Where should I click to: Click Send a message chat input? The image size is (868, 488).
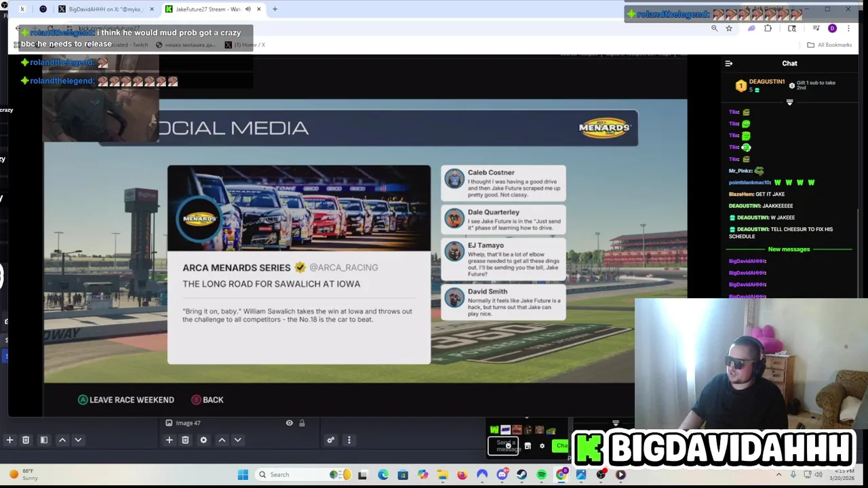point(503,445)
